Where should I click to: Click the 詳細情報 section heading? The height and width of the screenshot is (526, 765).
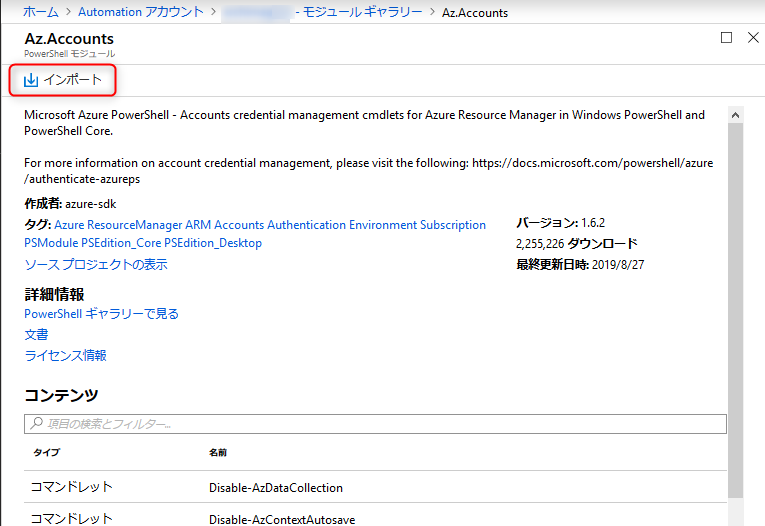pyautogui.click(x=54, y=294)
